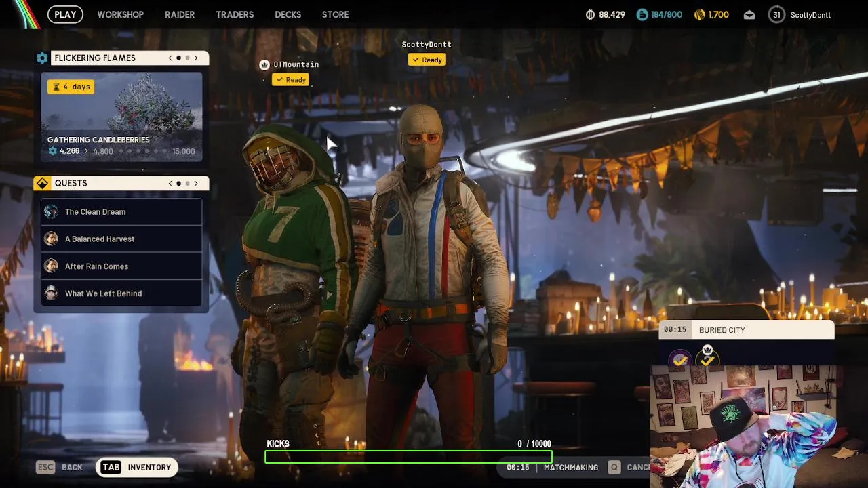Go to the DECKS tab
868x488 pixels.
(288, 14)
